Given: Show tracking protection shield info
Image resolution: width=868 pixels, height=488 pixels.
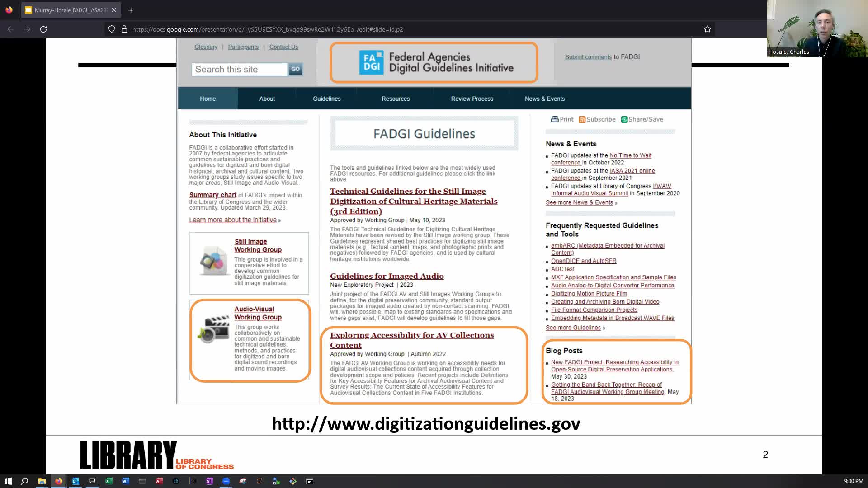Looking at the screenshot, I should 112,29.
